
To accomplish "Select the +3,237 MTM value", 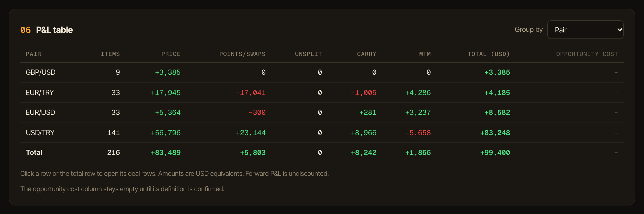I will (x=418, y=113).
